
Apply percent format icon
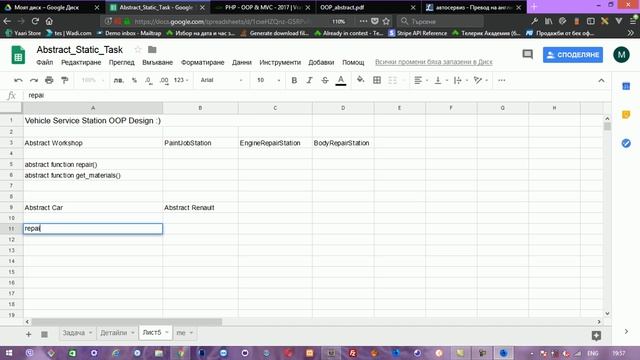(x=134, y=80)
